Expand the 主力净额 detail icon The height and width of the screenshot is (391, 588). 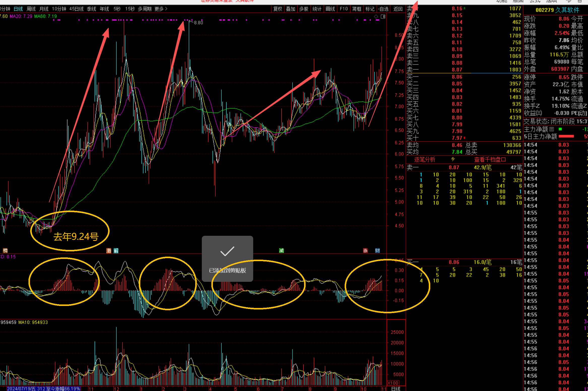point(551,129)
